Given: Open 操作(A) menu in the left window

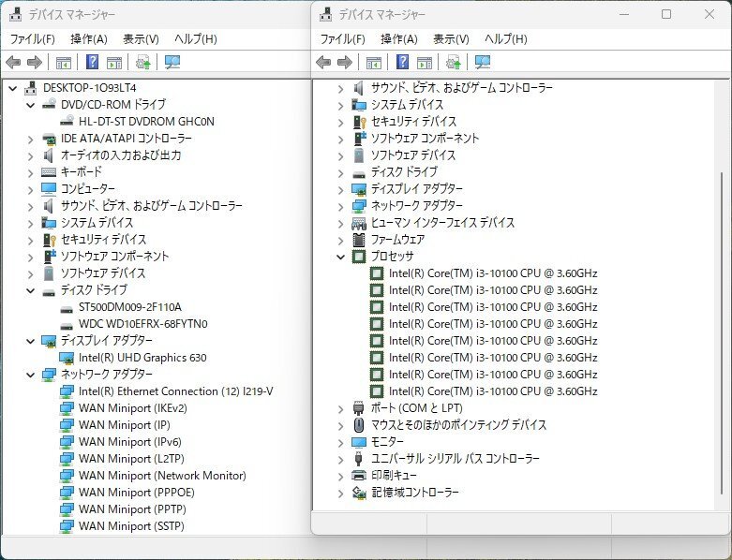Looking at the screenshot, I should [89, 39].
